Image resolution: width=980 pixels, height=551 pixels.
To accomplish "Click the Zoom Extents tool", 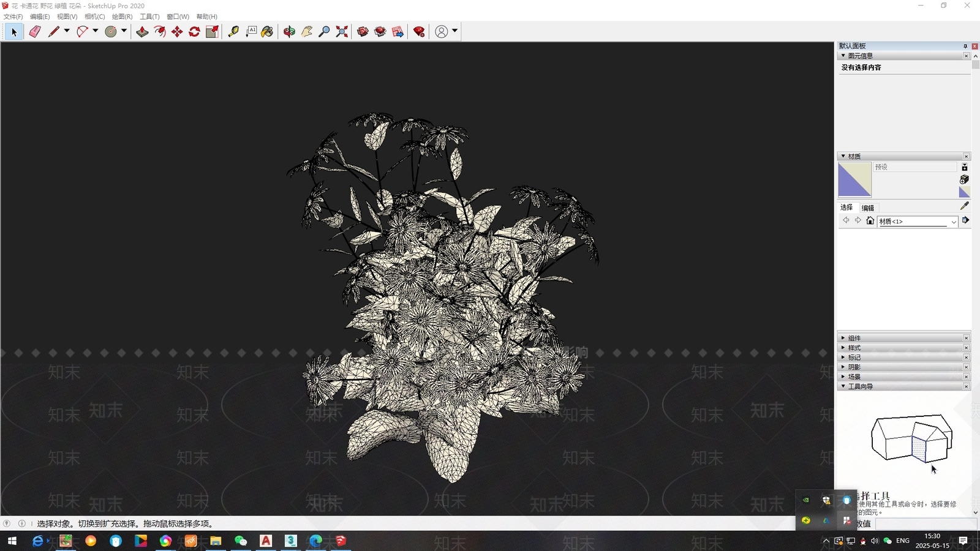I will click(x=342, y=32).
